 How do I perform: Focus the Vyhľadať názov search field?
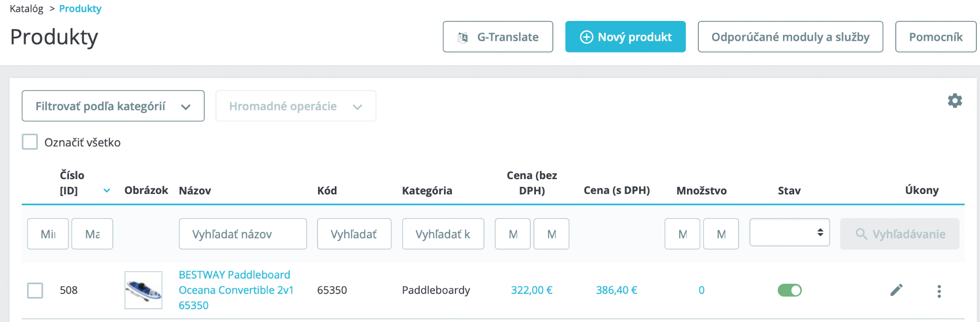point(242,234)
